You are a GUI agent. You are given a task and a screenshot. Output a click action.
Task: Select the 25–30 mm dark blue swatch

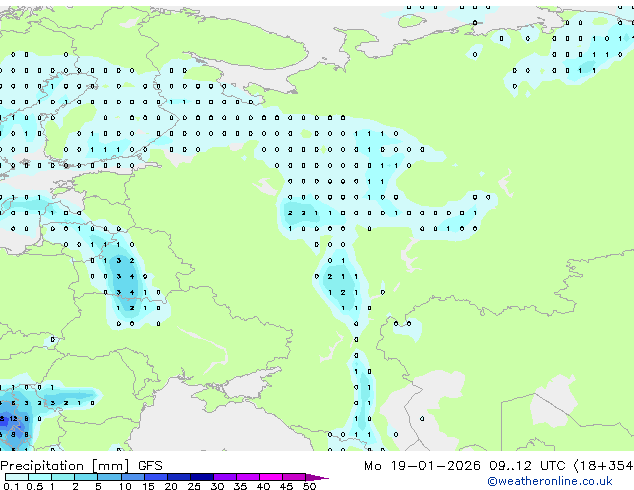[x=202, y=477]
